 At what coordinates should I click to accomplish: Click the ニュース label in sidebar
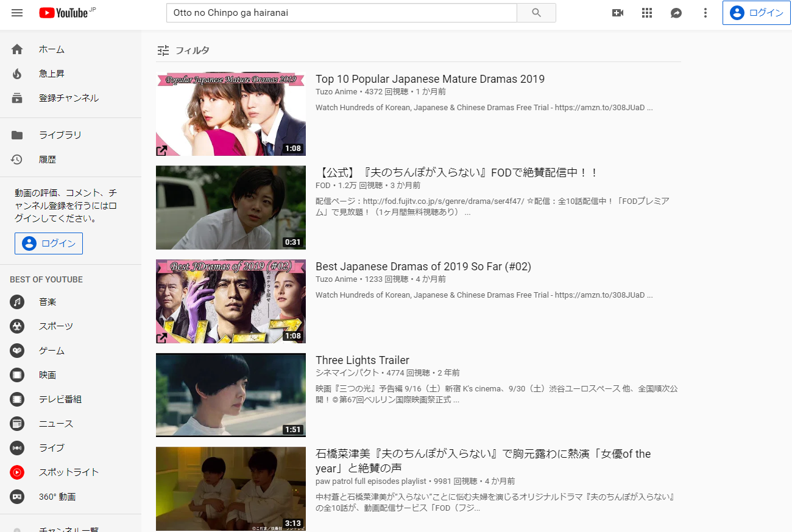56,424
